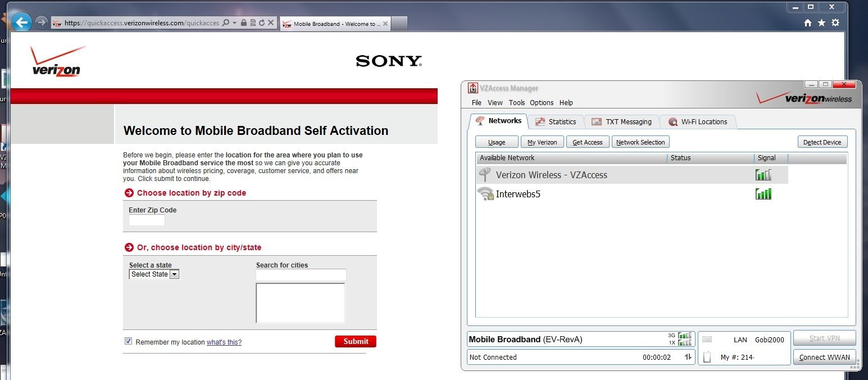Screen dimensions: 868x380
Task: Click the Get Access button
Action: (588, 142)
